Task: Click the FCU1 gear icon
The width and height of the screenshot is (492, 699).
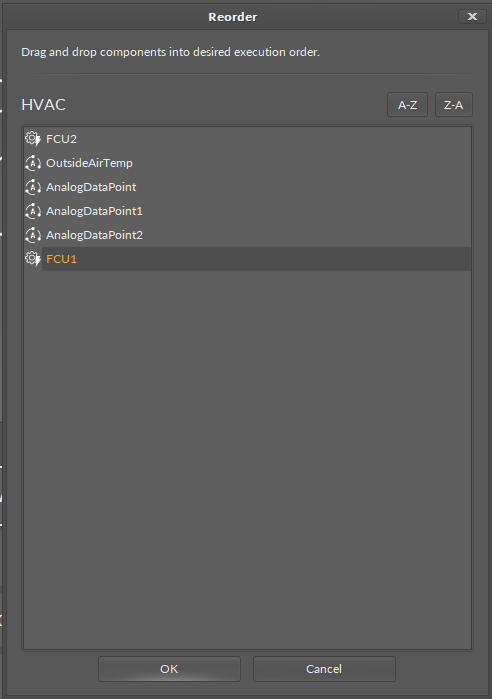Action: [x=33, y=259]
